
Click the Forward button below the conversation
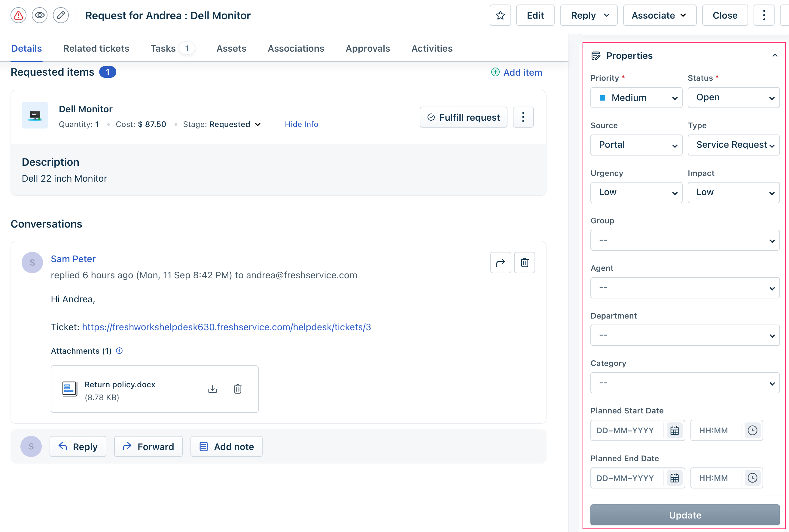148,446
